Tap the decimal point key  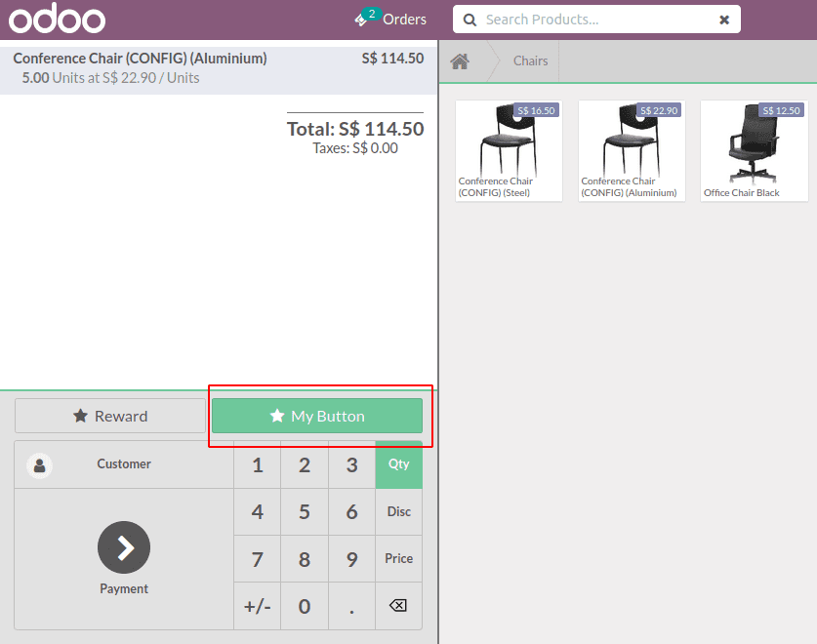click(351, 606)
